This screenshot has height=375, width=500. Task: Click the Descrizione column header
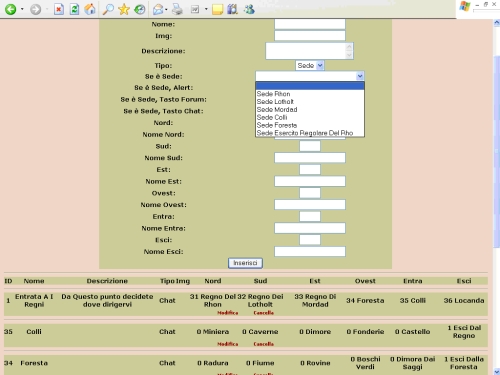[107, 281]
